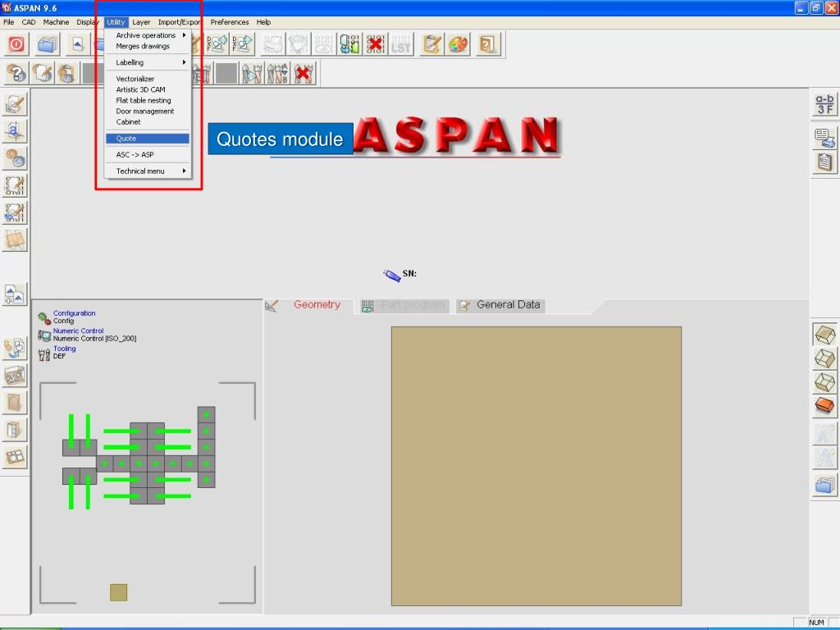Choose Cabinet from Utility menu

148,121
